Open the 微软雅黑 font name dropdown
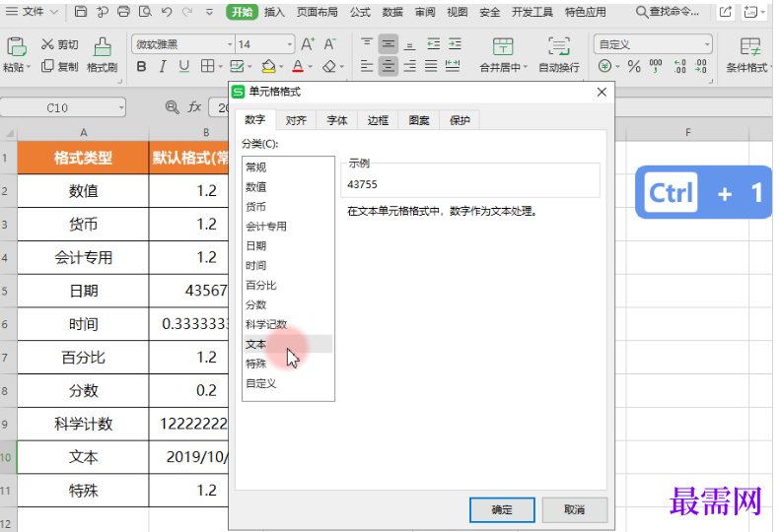Screen dimensions: 780x532 [230, 44]
